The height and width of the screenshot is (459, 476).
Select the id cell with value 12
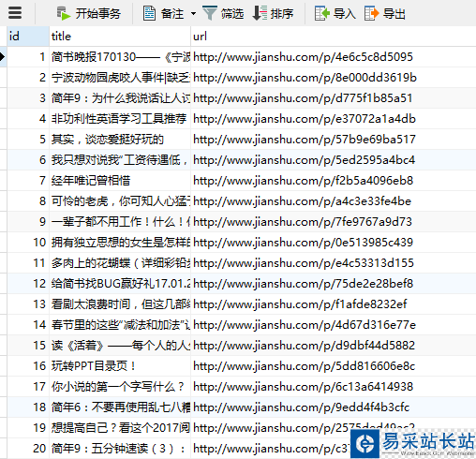(28, 284)
